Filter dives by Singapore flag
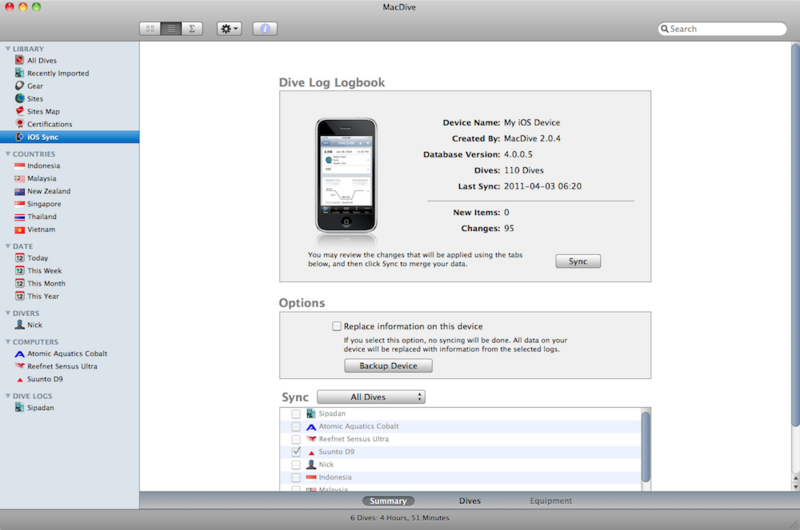 (x=19, y=204)
